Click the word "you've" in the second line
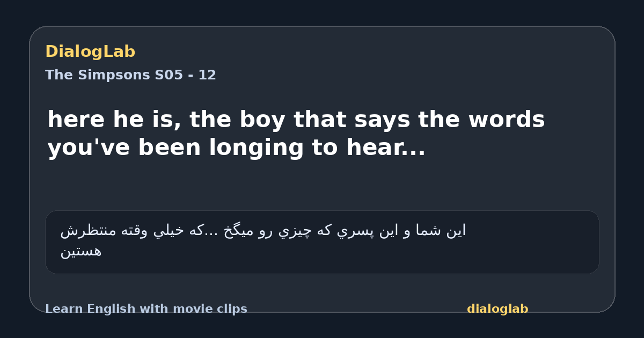 pyautogui.click(x=89, y=148)
